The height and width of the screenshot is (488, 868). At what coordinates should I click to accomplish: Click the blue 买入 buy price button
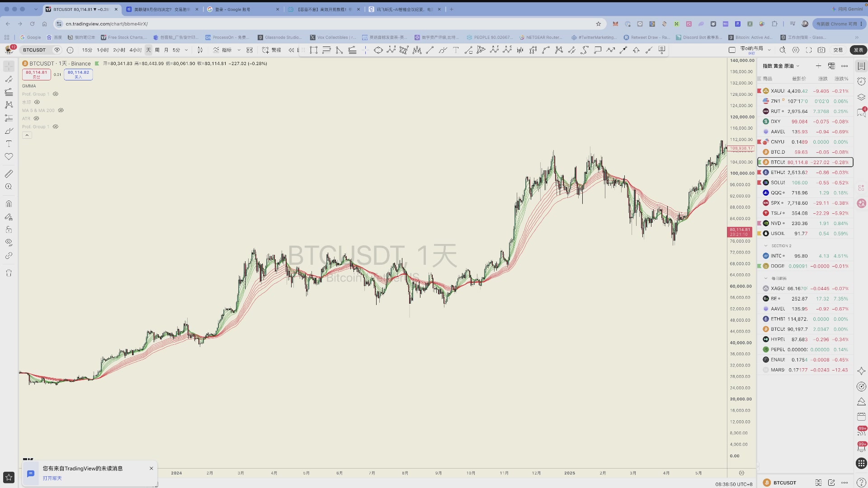[x=78, y=75]
